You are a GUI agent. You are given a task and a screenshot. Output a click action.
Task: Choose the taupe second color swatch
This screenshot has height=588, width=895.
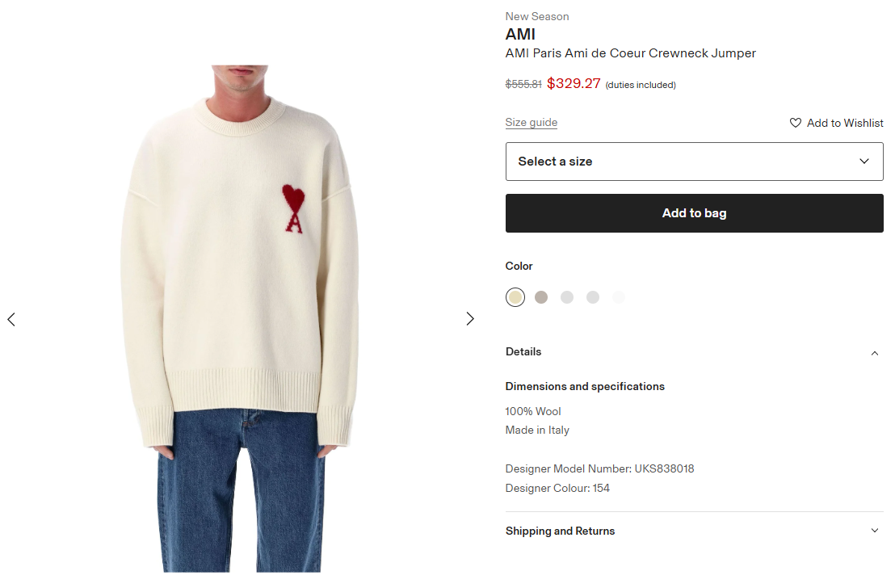pyautogui.click(x=541, y=297)
